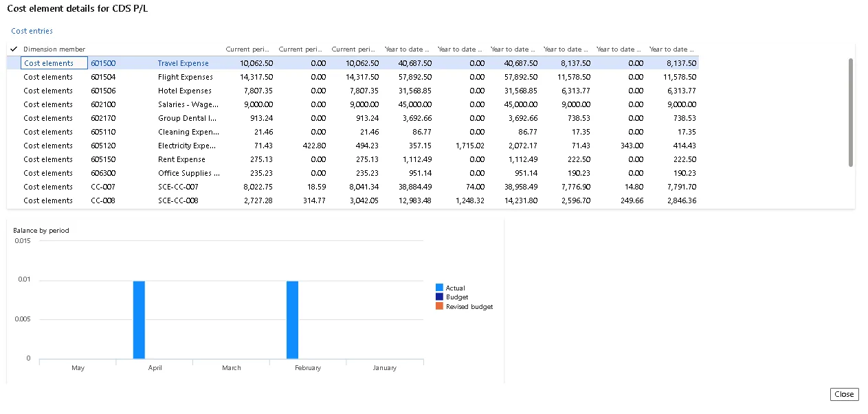
Task: Click the Group Dental I... cell
Action: (x=188, y=118)
